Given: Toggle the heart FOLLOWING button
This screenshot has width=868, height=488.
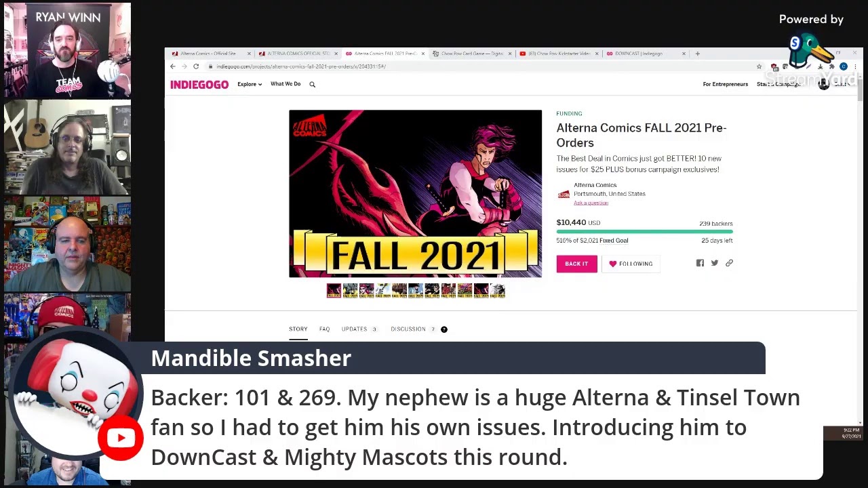Looking at the screenshot, I should (x=631, y=264).
